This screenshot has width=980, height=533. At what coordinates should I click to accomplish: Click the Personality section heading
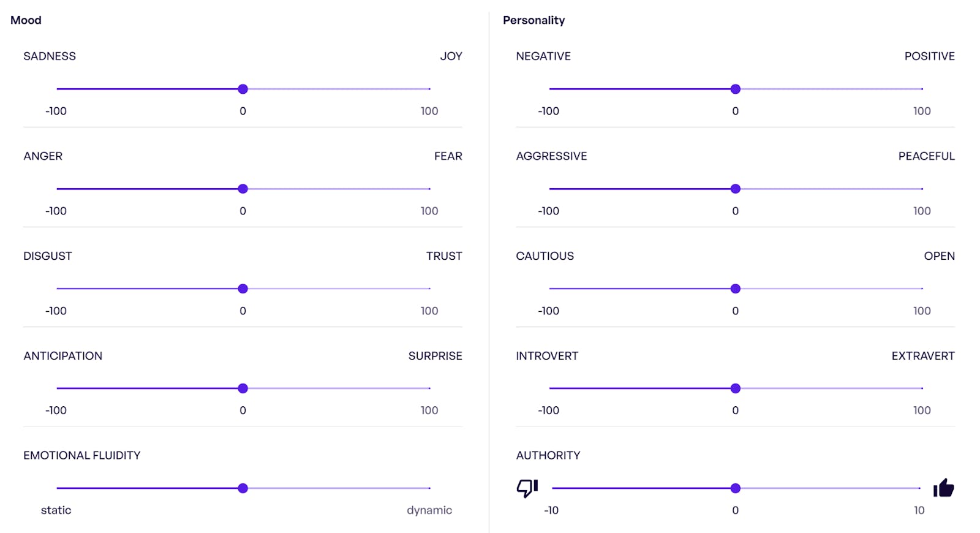point(533,20)
